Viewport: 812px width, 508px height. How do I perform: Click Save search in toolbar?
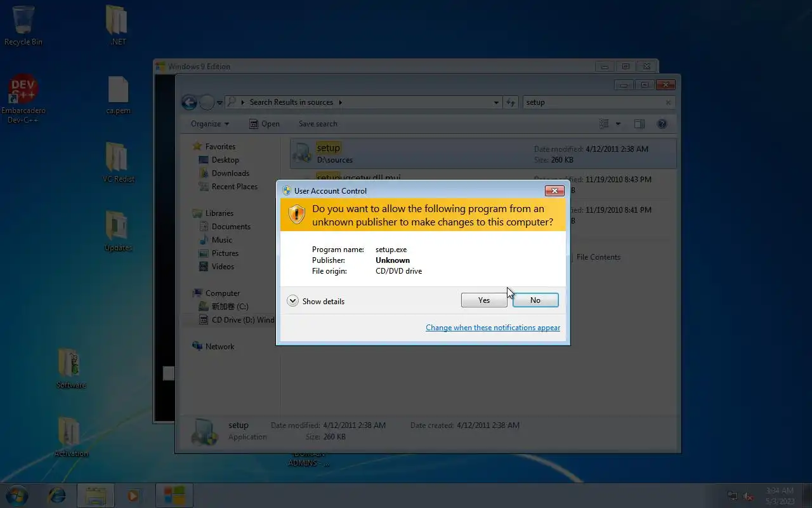(x=318, y=124)
